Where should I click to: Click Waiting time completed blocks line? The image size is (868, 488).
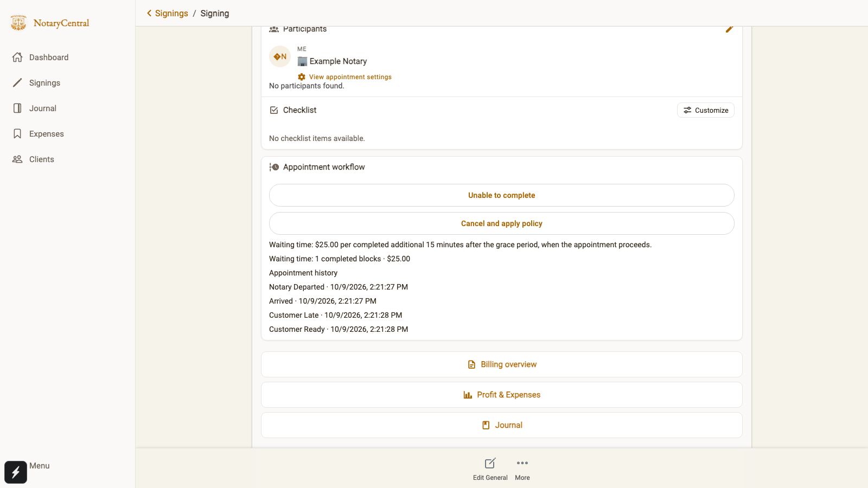tap(340, 259)
